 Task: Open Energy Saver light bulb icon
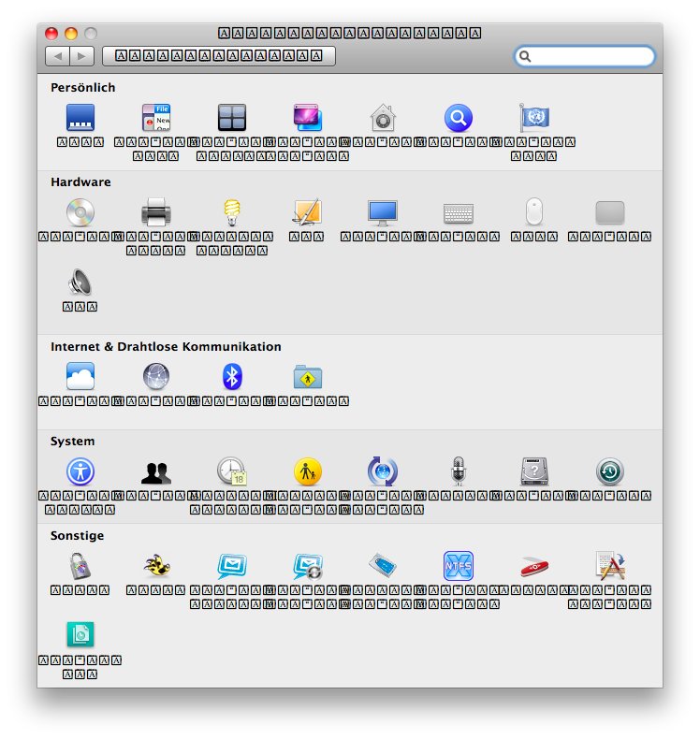coord(232,212)
